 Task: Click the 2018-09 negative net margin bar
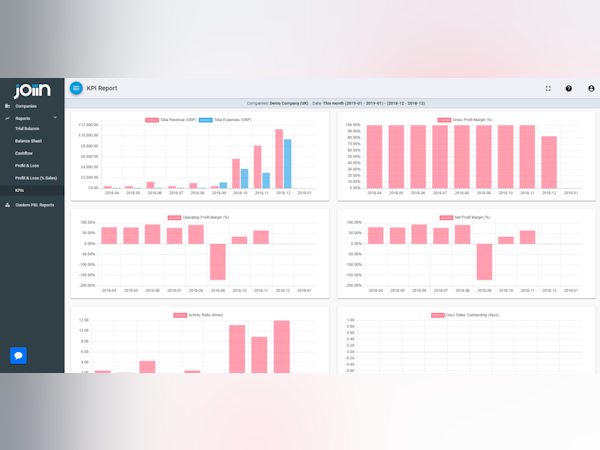click(x=484, y=262)
